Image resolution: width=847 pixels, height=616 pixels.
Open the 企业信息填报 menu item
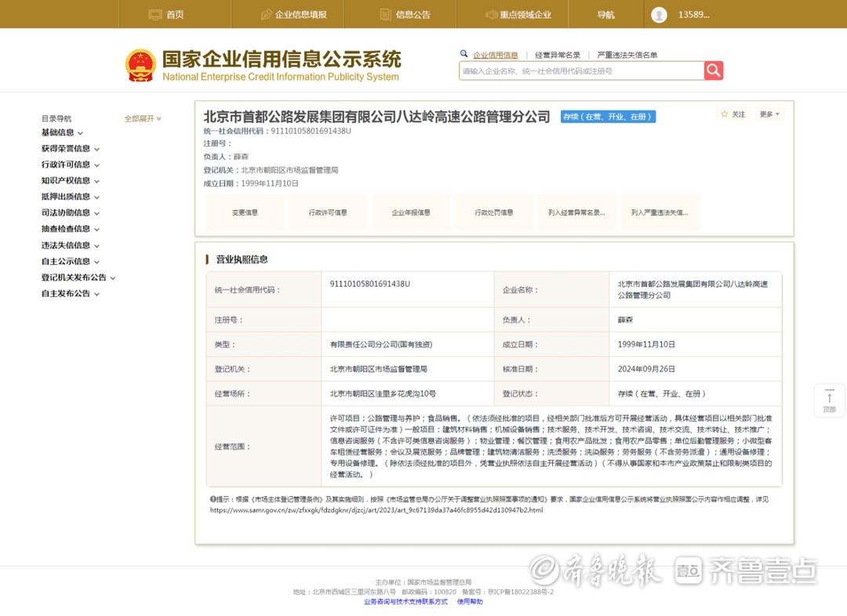[x=301, y=15]
